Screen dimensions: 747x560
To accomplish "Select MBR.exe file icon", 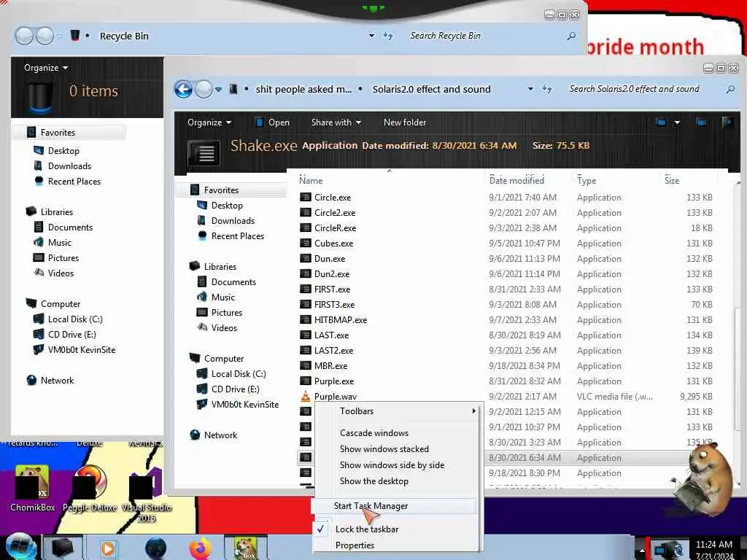I will pyautogui.click(x=306, y=366).
